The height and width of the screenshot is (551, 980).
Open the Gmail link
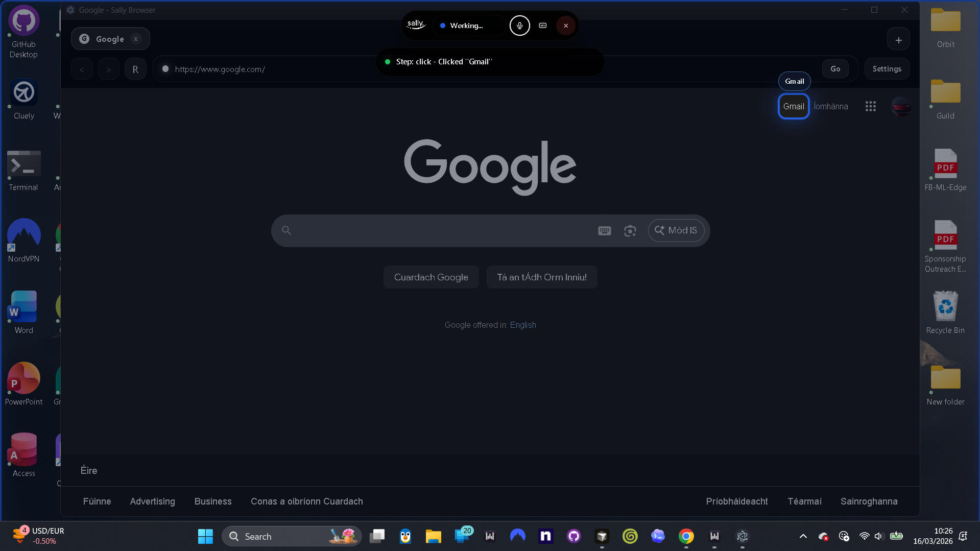(x=794, y=106)
